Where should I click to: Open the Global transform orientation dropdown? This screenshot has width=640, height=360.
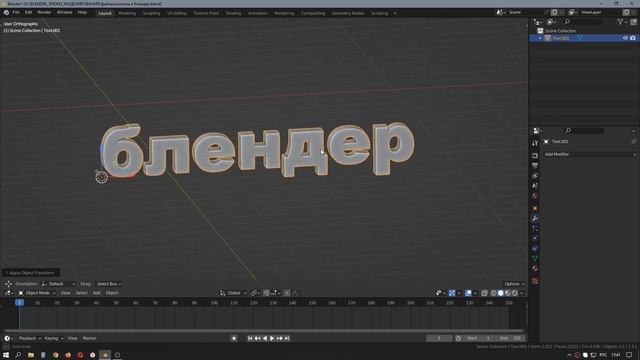[233, 293]
